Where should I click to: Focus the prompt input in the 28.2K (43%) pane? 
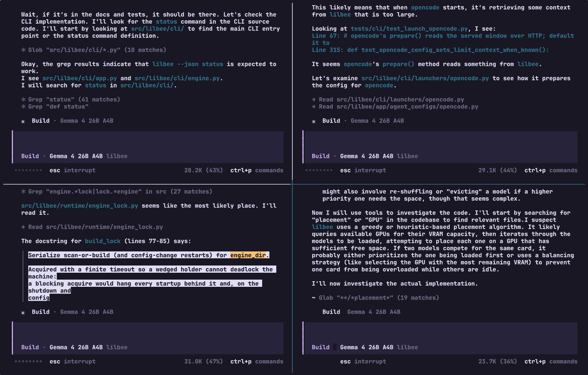coord(148,147)
